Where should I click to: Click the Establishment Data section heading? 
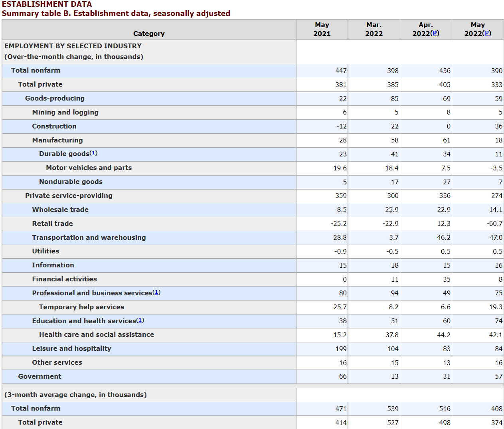(47, 4)
